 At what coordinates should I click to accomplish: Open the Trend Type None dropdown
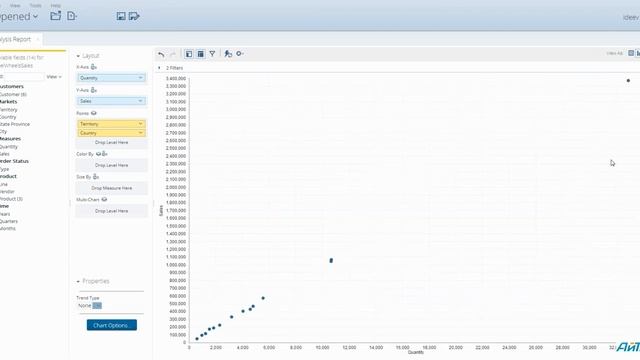[97, 306]
